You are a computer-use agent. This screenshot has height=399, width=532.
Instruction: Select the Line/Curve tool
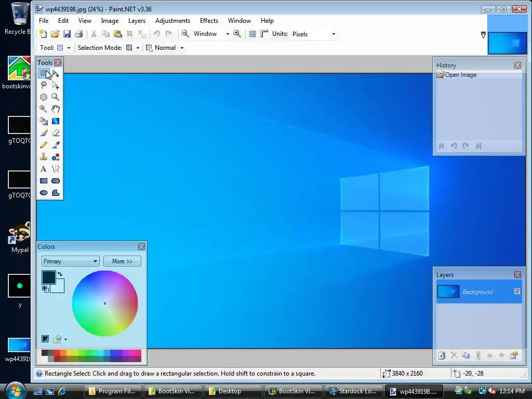pos(56,169)
